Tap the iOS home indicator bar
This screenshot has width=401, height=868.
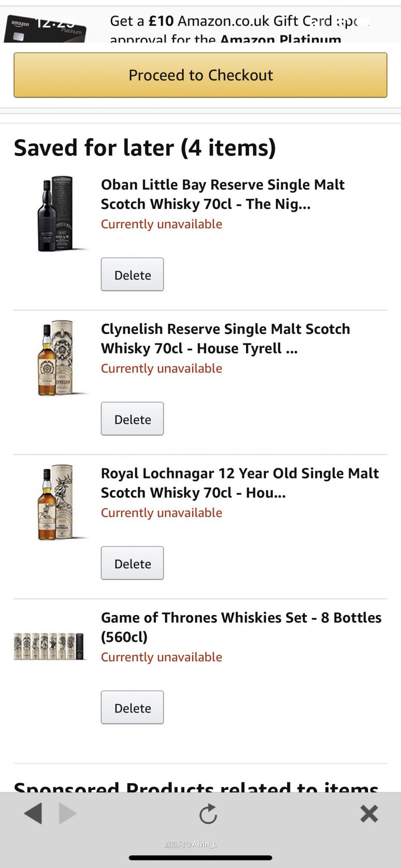coord(200,858)
